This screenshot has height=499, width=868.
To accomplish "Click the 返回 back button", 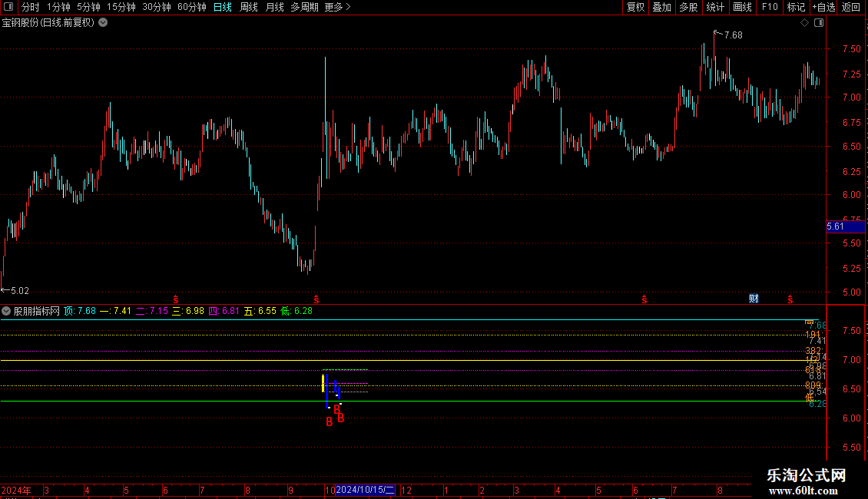I will (851, 7).
